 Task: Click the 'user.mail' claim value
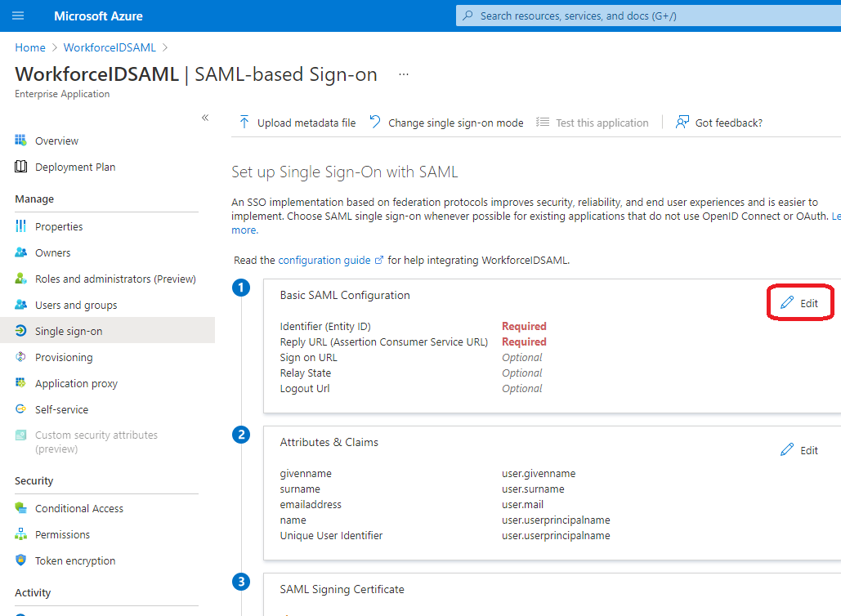pos(522,505)
